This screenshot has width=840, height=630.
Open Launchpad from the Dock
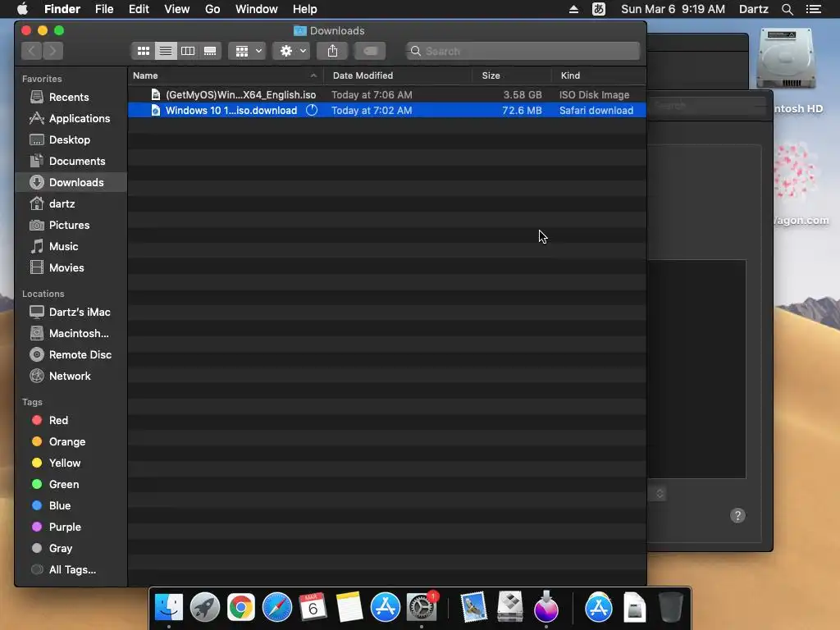(x=204, y=608)
